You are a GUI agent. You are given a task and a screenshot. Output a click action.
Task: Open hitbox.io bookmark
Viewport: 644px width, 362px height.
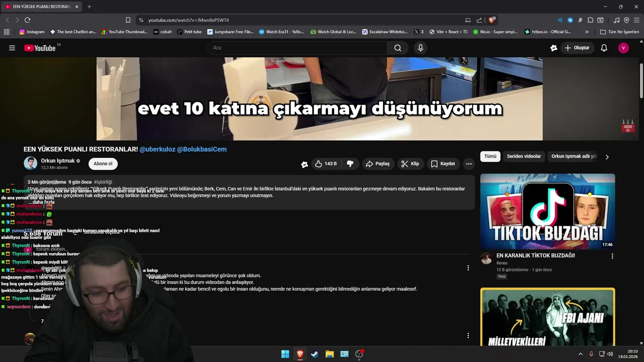[548, 32]
